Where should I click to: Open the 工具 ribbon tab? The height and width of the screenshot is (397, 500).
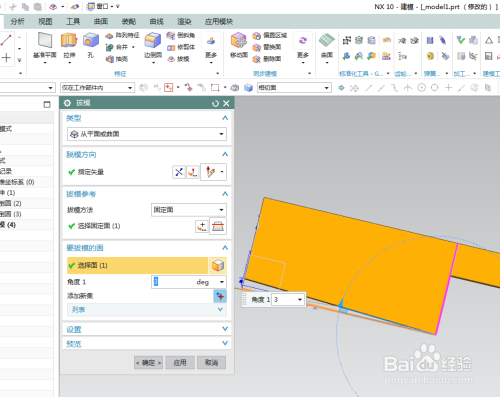(x=73, y=22)
